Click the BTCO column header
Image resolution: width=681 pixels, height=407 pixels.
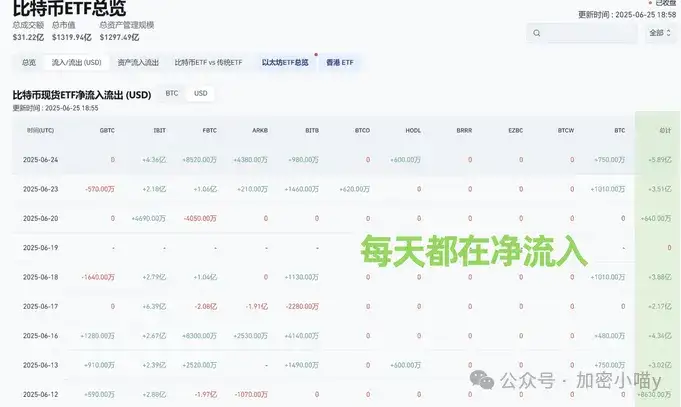[x=362, y=130]
